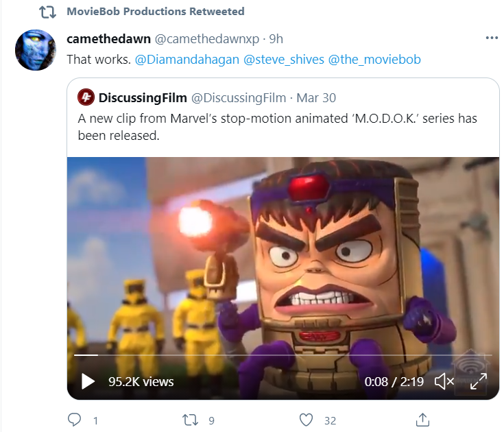Retweet using the retweet arrows icon below video
The height and width of the screenshot is (432, 504).
click(x=190, y=420)
